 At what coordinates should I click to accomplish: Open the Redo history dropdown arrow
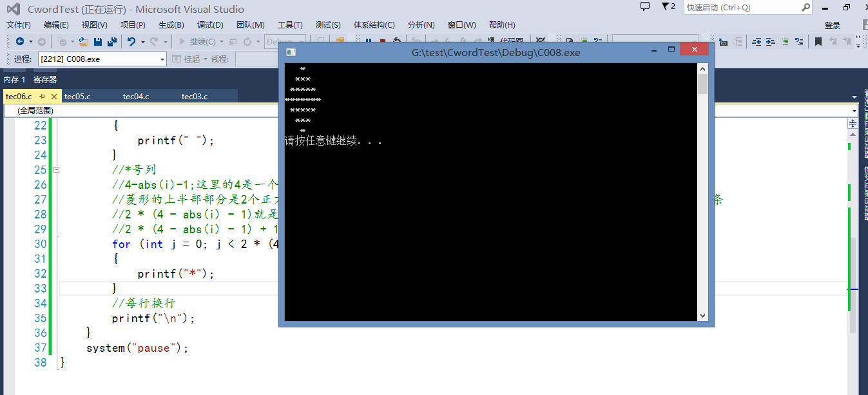[164, 41]
